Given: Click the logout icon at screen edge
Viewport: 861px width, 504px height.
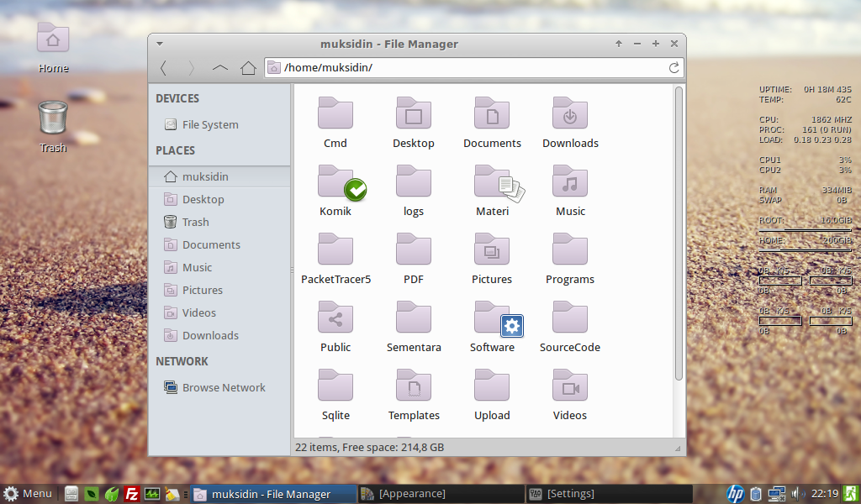Looking at the screenshot, I should pos(852,494).
